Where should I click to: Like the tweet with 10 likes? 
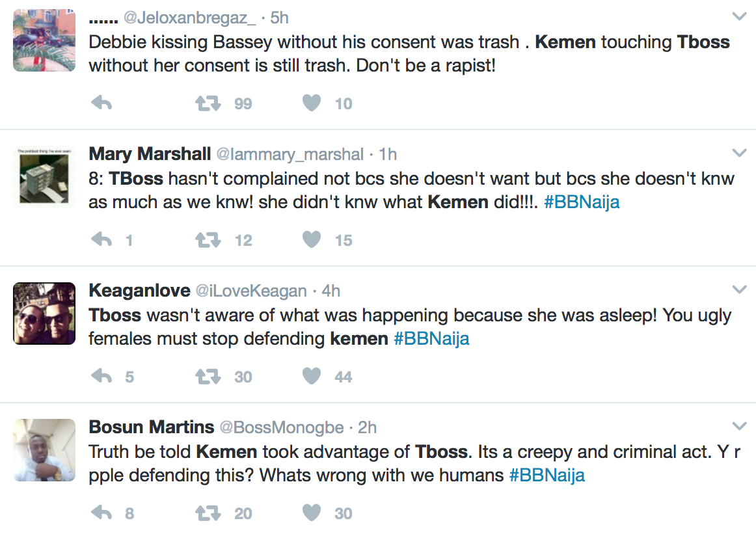click(x=312, y=103)
